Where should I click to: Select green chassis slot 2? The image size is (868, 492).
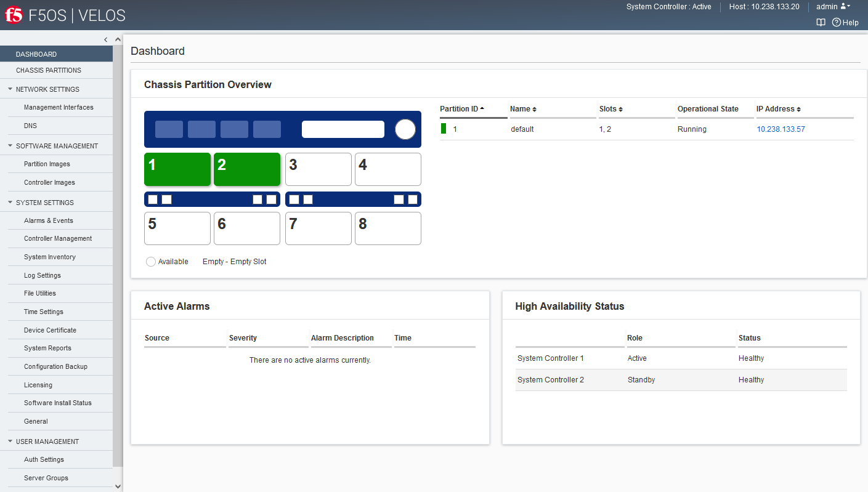coord(247,169)
